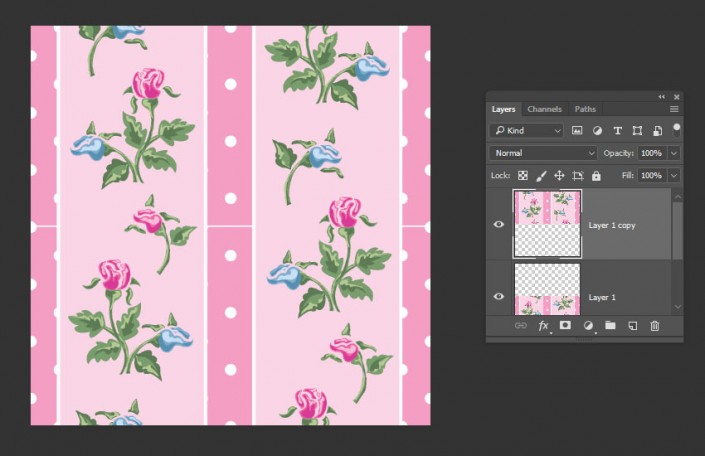Screen dimensions: 705x456
Task: Click the pixel layer filter icon
Action: [x=577, y=131]
